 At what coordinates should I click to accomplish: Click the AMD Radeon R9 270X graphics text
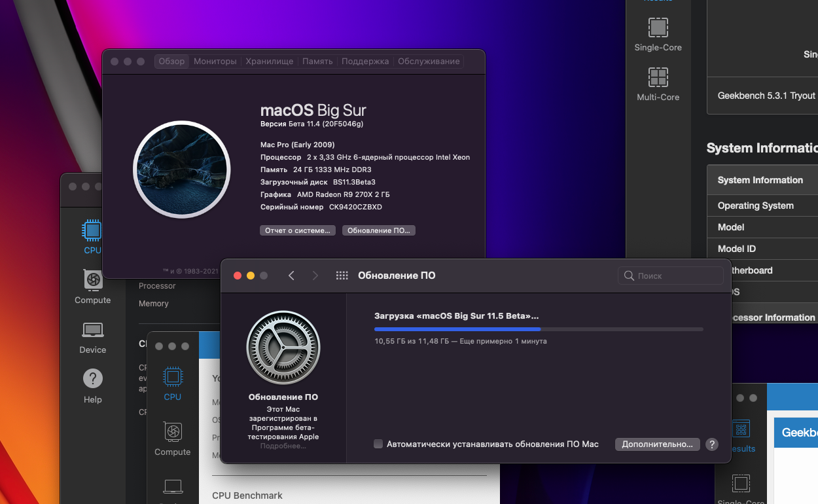(343, 194)
